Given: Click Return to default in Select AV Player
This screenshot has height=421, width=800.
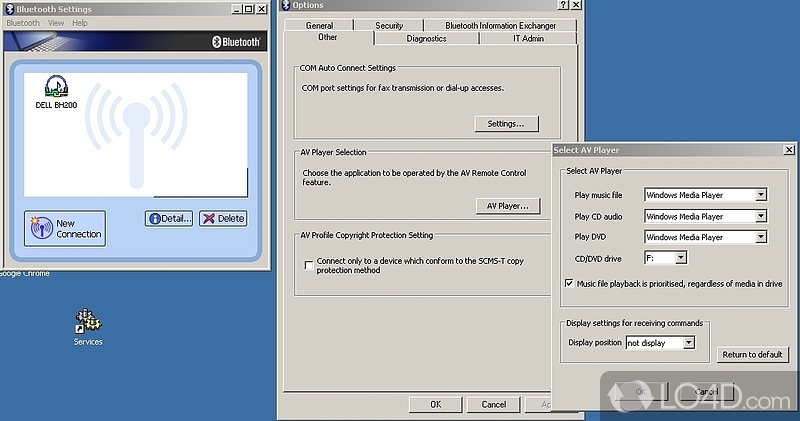Looking at the screenshot, I should pyautogui.click(x=752, y=354).
